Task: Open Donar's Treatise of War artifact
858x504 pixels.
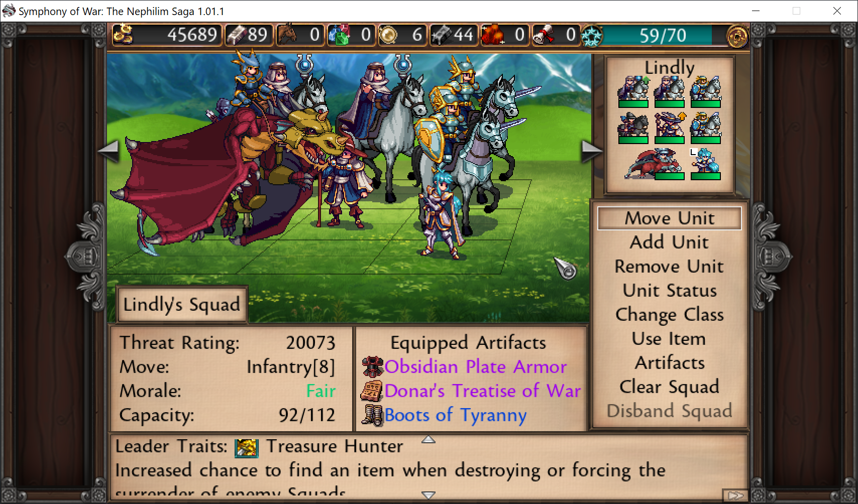Action: 483,391
